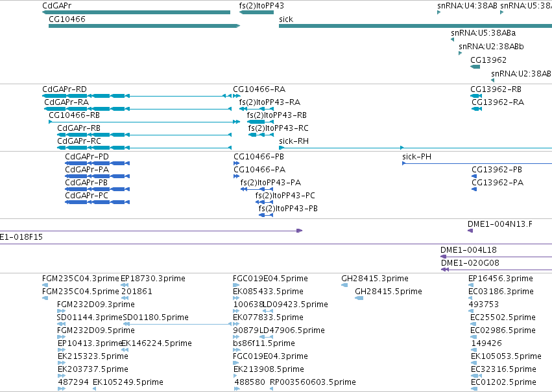Select the GH28415.3prime EST
Screen dimensions: 552x392
(344, 285)
